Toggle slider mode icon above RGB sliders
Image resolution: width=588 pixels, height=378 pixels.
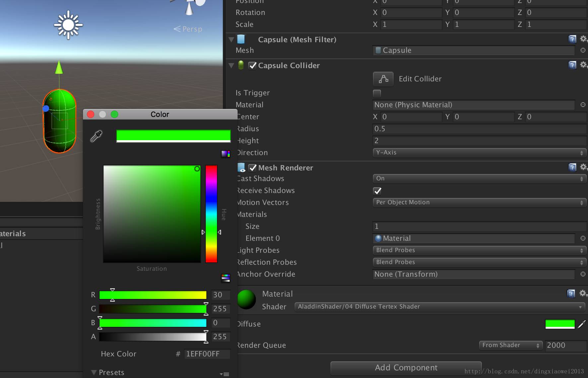(226, 278)
